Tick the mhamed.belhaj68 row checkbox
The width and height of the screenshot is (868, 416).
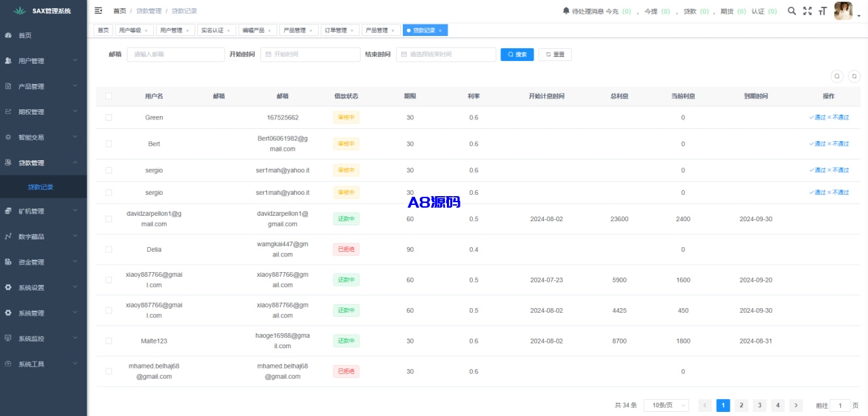[108, 371]
